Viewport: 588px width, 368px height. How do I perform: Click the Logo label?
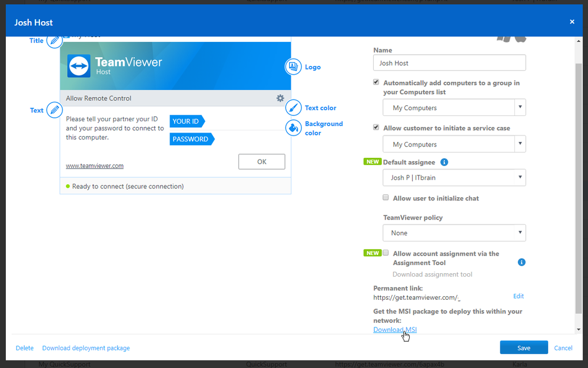point(313,67)
